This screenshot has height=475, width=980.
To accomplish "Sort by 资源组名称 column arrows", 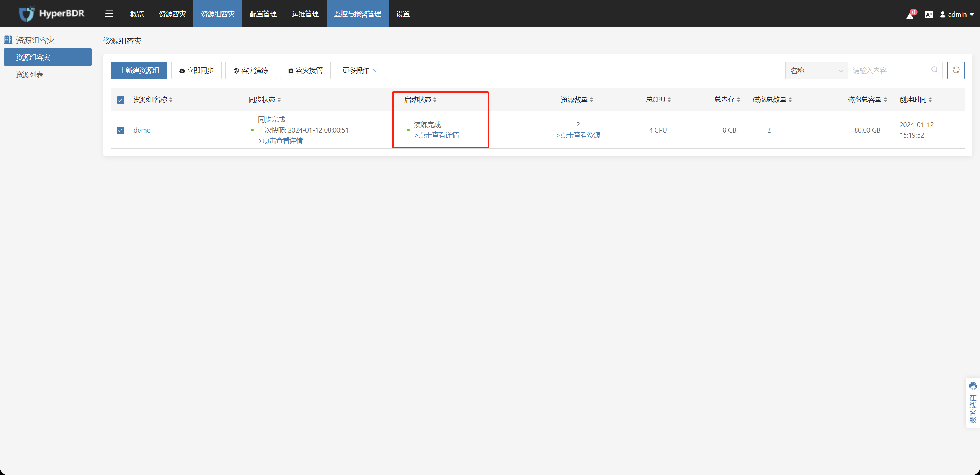I will click(x=171, y=100).
